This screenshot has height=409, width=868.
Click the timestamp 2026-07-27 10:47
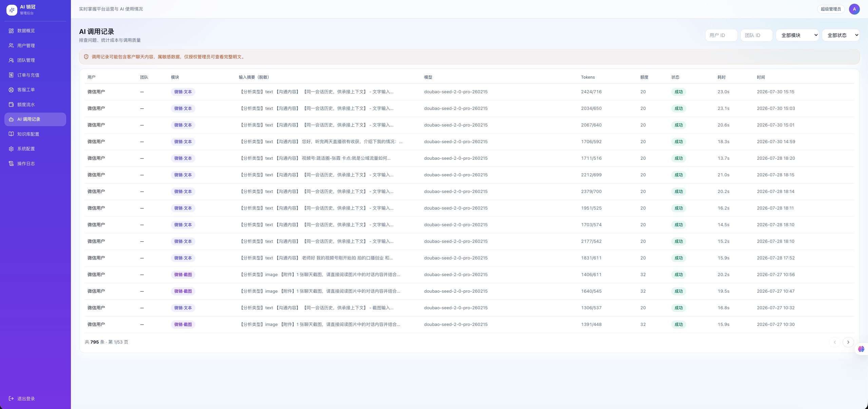tap(775, 291)
